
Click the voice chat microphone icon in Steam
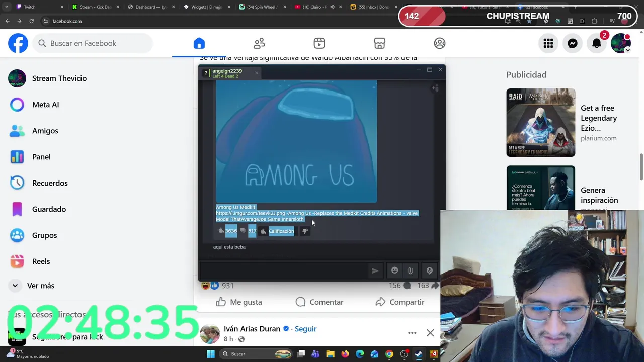[429, 270]
